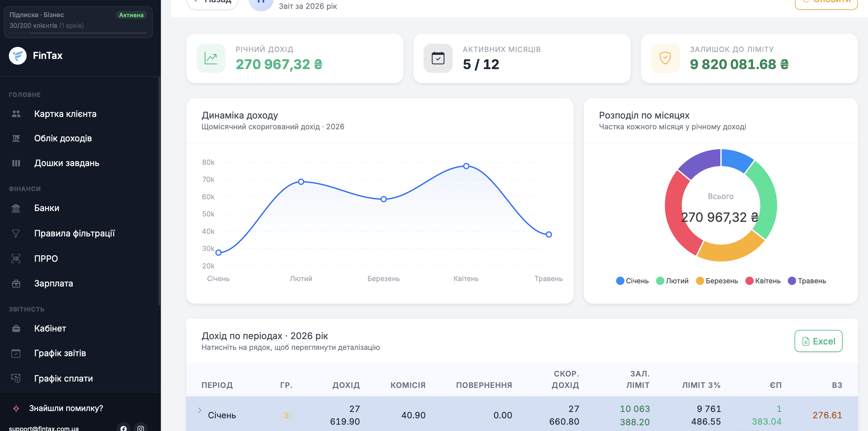Click Знайшли помилку? link
The height and width of the screenshot is (431, 868).
[x=66, y=408]
